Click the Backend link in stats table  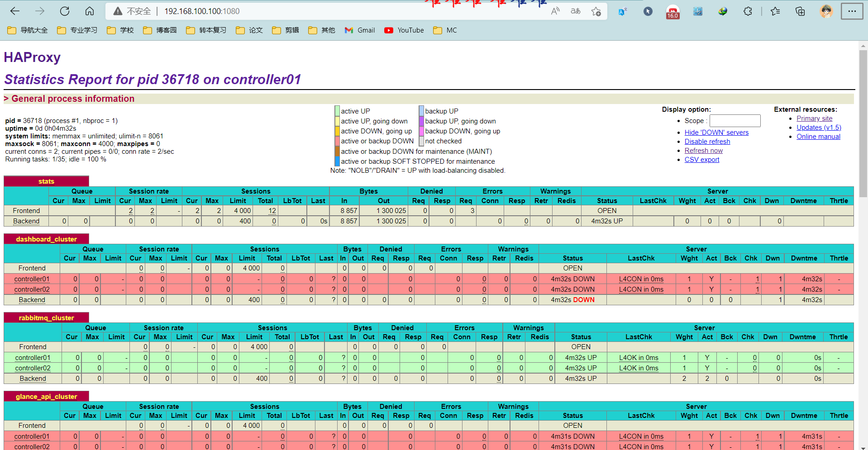coord(26,221)
